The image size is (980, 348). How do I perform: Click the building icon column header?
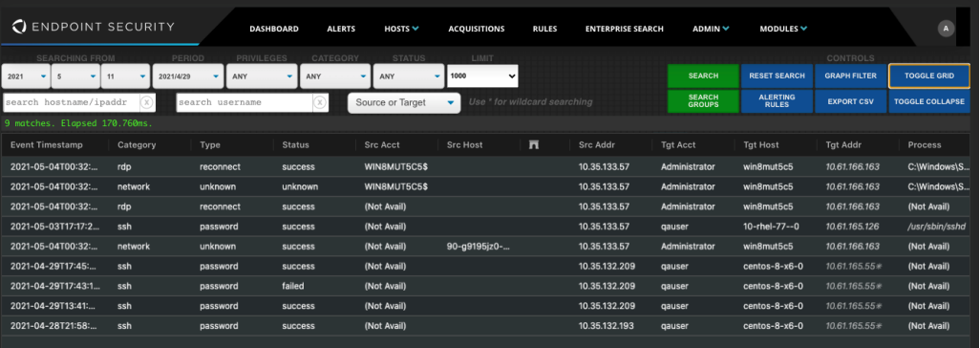pos(534,144)
